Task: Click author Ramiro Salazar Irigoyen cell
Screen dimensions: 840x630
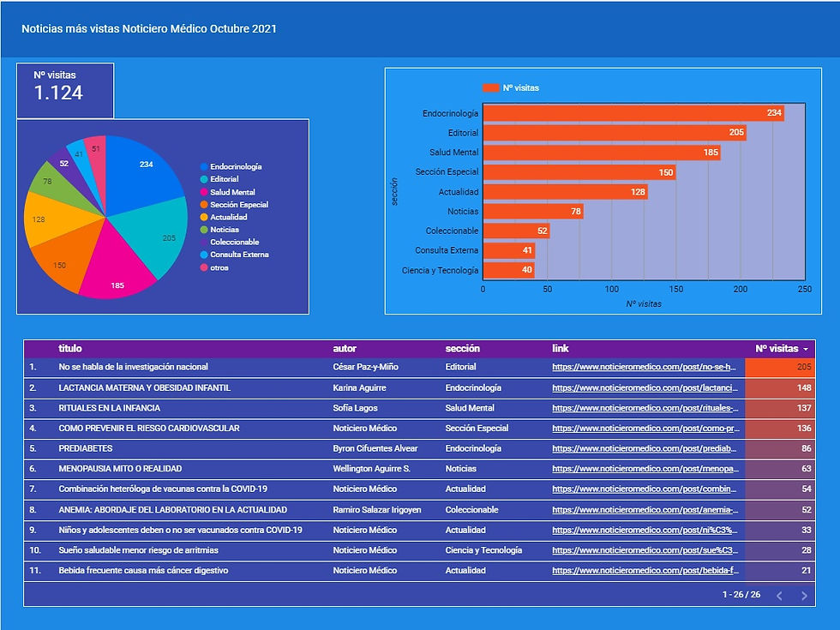Action: 377,510
